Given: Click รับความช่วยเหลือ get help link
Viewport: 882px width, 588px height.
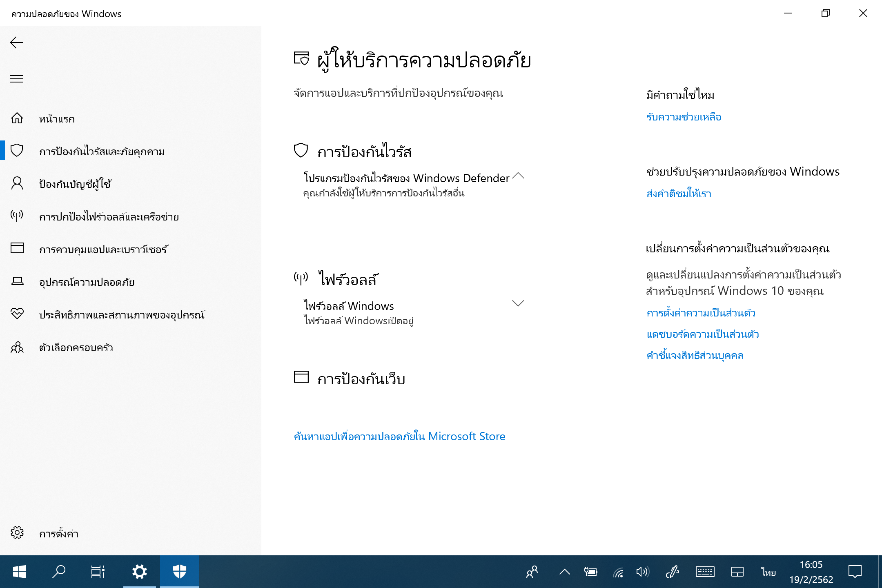Looking at the screenshot, I should [x=684, y=117].
